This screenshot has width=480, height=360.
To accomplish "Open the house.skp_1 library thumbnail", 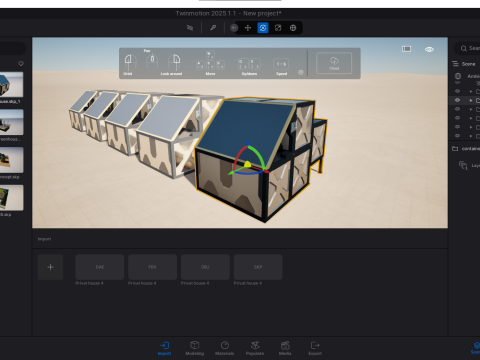I will click(11, 85).
